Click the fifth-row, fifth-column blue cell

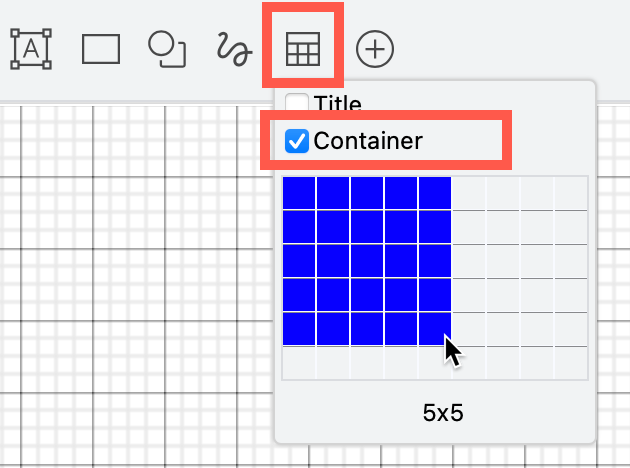point(435,328)
